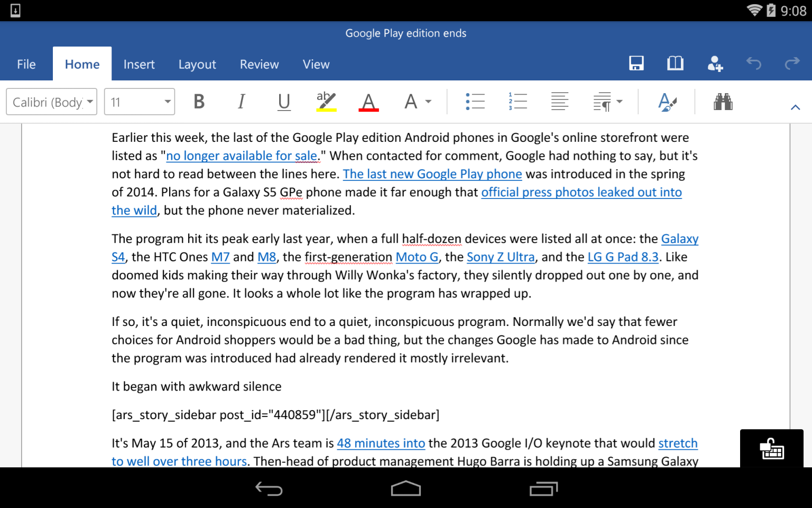Tap the keyboard icon near bottom right

tap(771, 449)
